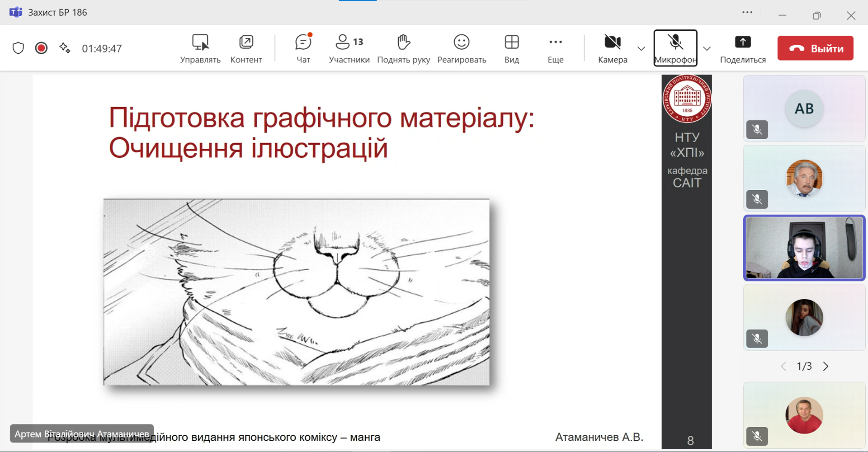The height and width of the screenshot is (452, 868).
Task: Show the Участники list
Action: point(349,48)
